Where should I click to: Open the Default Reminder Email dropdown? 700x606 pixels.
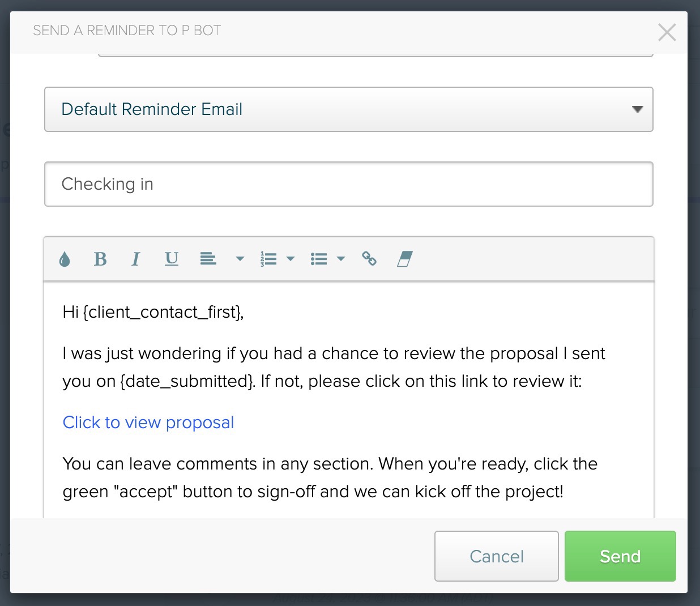pos(349,109)
